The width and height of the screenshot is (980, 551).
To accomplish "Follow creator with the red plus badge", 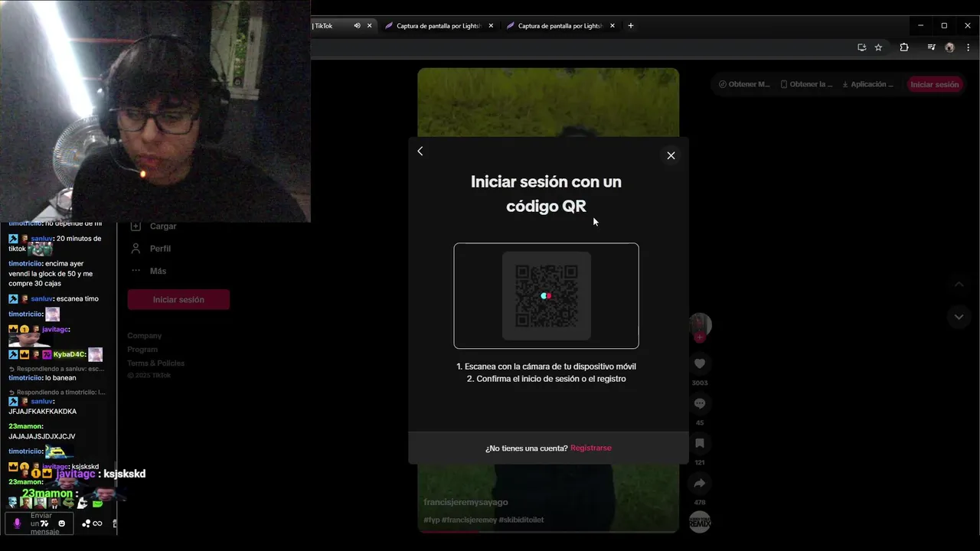I will click(x=699, y=337).
